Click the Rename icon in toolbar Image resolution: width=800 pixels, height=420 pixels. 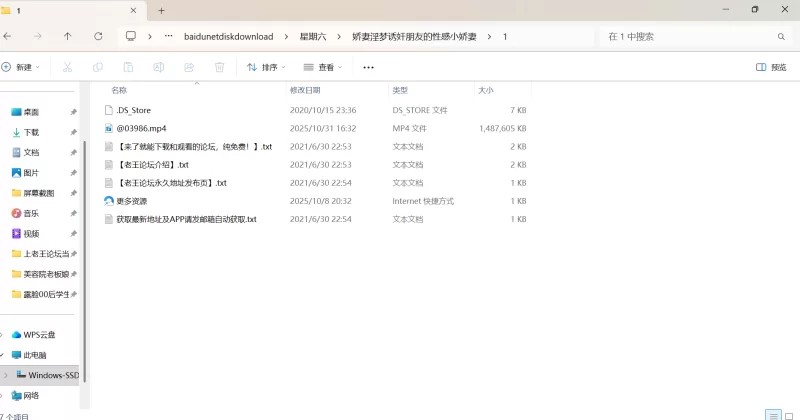click(159, 67)
